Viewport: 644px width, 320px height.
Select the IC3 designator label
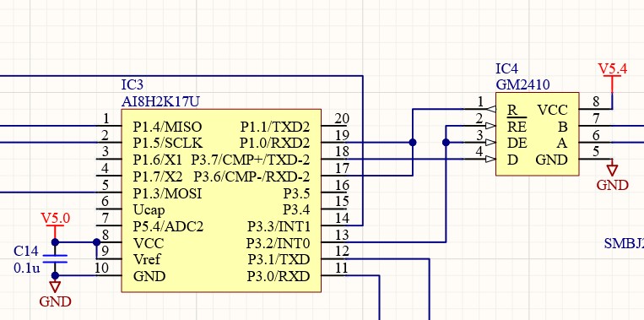click(x=133, y=85)
